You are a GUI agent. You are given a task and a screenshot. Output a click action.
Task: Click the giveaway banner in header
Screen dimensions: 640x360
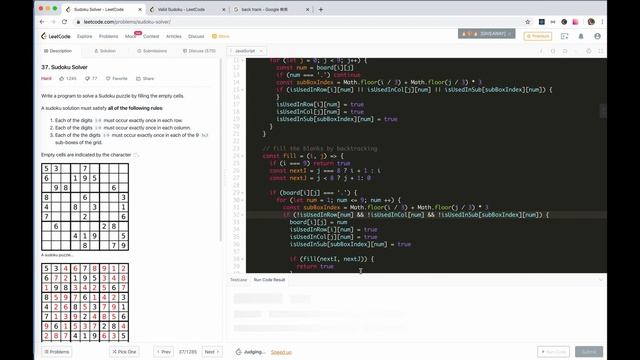487,34
